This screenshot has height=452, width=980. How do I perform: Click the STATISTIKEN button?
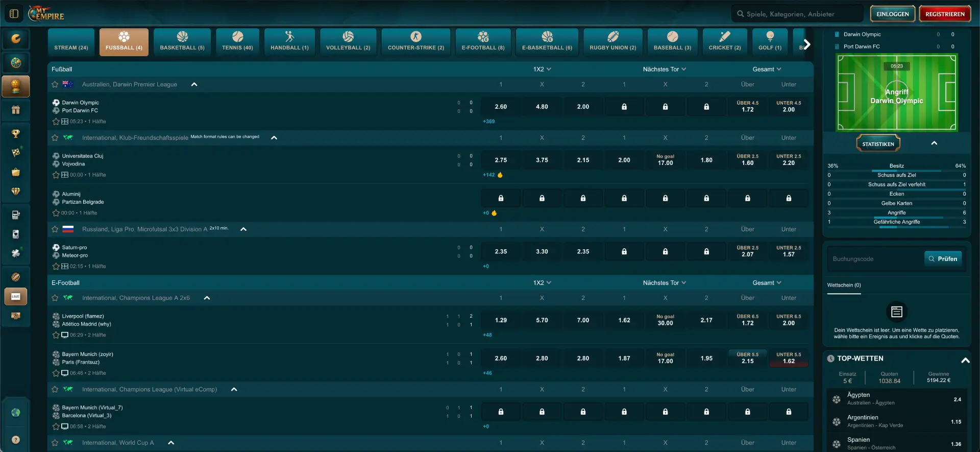point(878,144)
